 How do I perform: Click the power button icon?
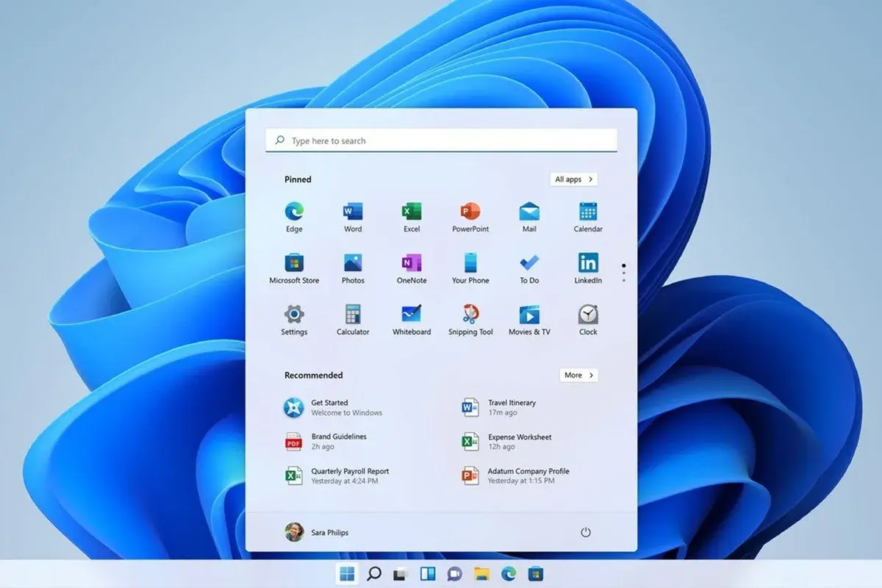coord(586,532)
